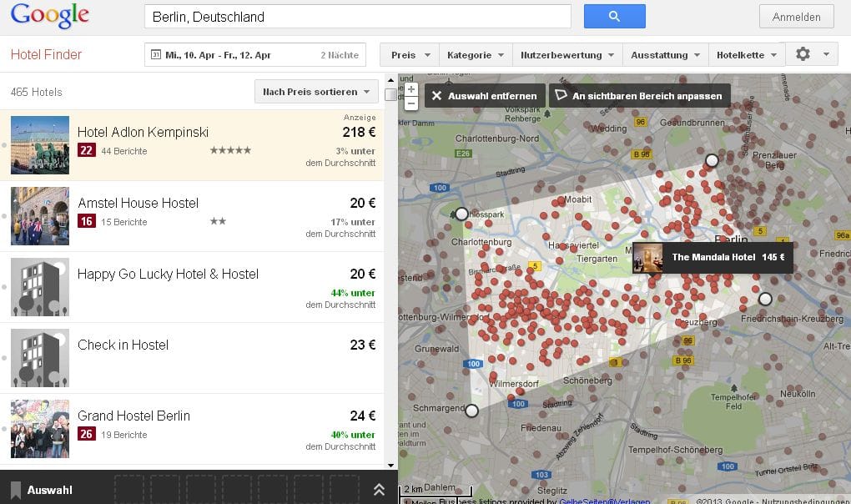Zoom out on the map
Image resolution: width=851 pixels, height=504 pixels.
(411, 103)
